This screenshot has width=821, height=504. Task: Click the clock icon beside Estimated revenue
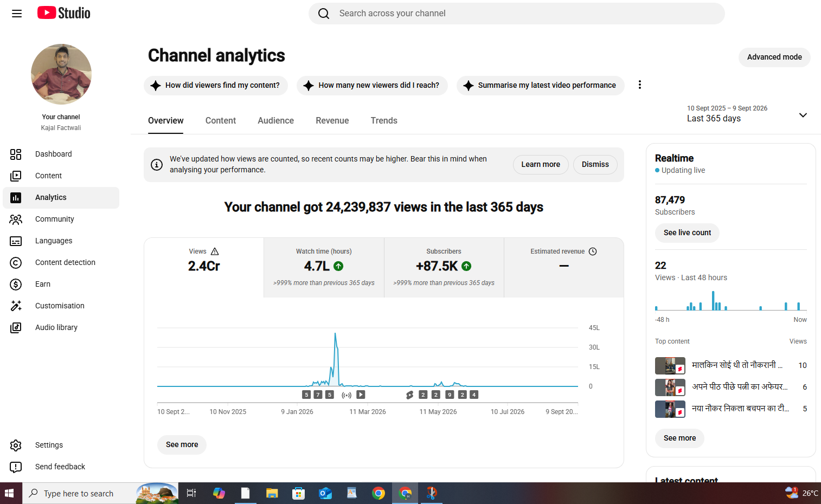(x=593, y=251)
